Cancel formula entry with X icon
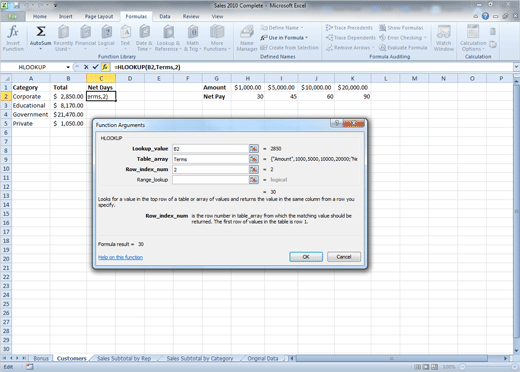The height and width of the screenshot is (372, 520). click(86, 67)
